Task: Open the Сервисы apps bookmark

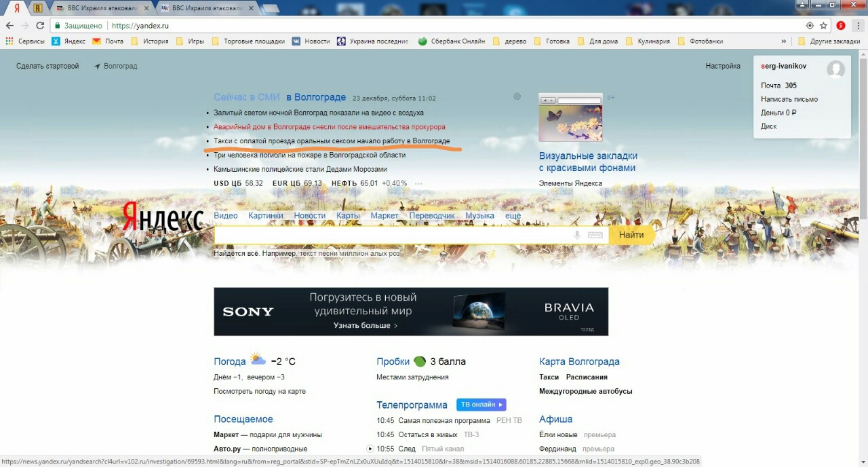Action: (x=25, y=41)
